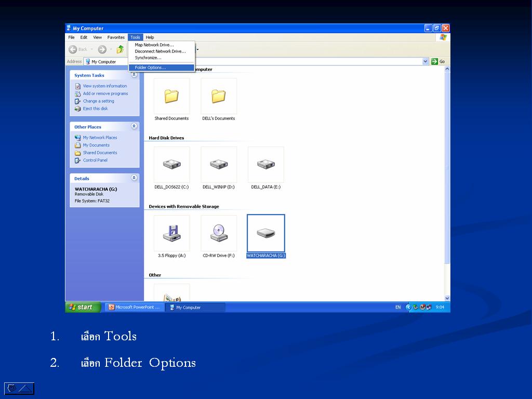532x399 pixels.
Task: Collapse the Other Places panel
Action: (134, 126)
